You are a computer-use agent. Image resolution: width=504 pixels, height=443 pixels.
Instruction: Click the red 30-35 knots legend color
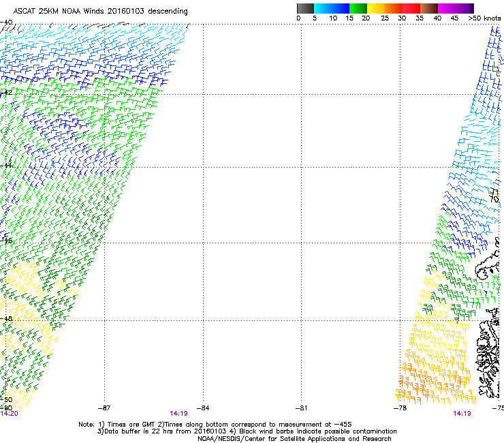coord(412,8)
